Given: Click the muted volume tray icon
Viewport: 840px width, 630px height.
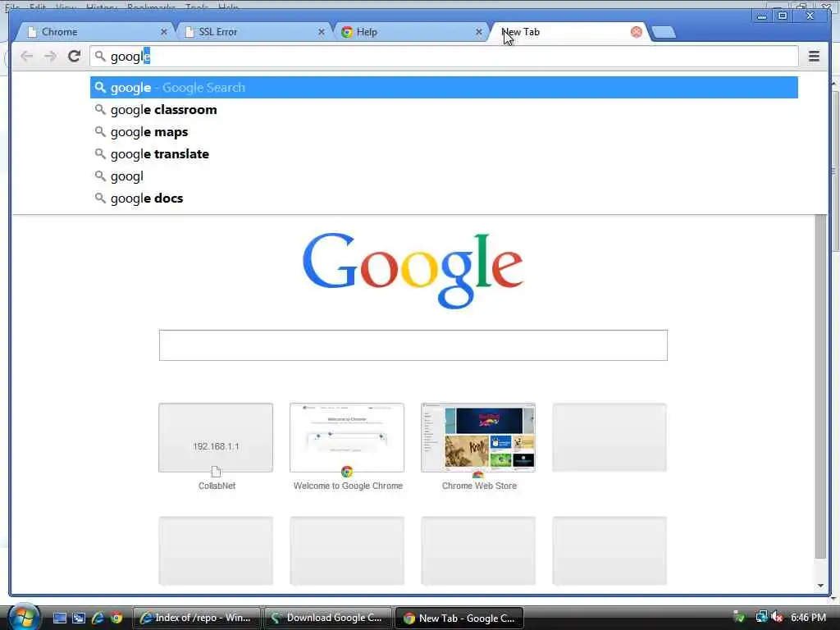Looking at the screenshot, I should tap(777, 617).
